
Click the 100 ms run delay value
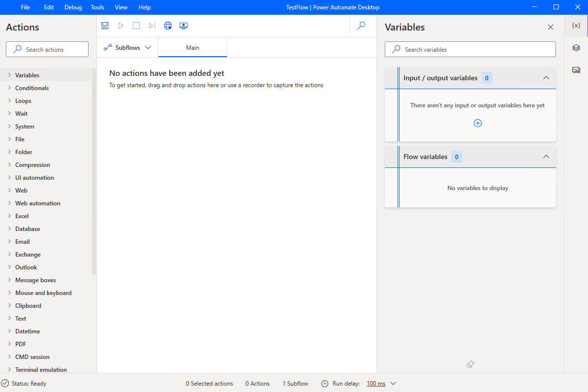click(376, 383)
